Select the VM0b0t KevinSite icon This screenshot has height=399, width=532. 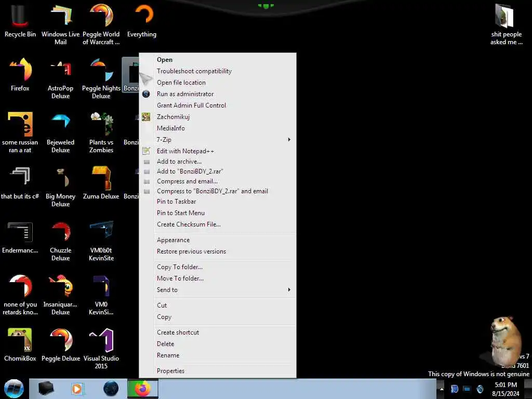click(101, 241)
